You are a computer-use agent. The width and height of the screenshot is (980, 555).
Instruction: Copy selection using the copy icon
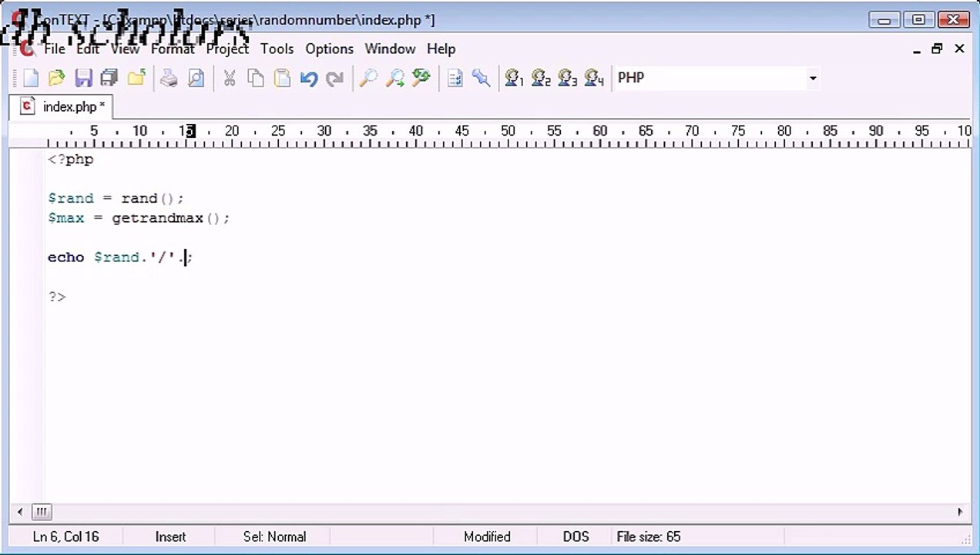(256, 78)
